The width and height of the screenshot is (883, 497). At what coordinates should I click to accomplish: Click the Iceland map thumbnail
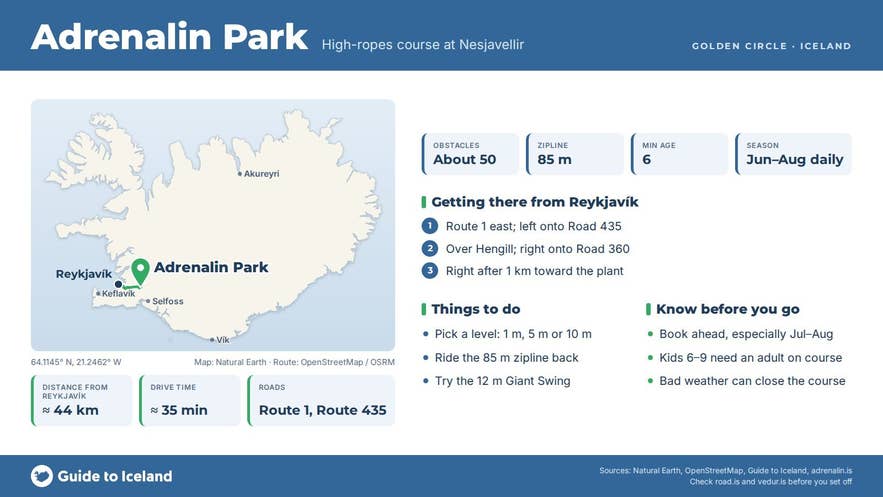point(213,225)
